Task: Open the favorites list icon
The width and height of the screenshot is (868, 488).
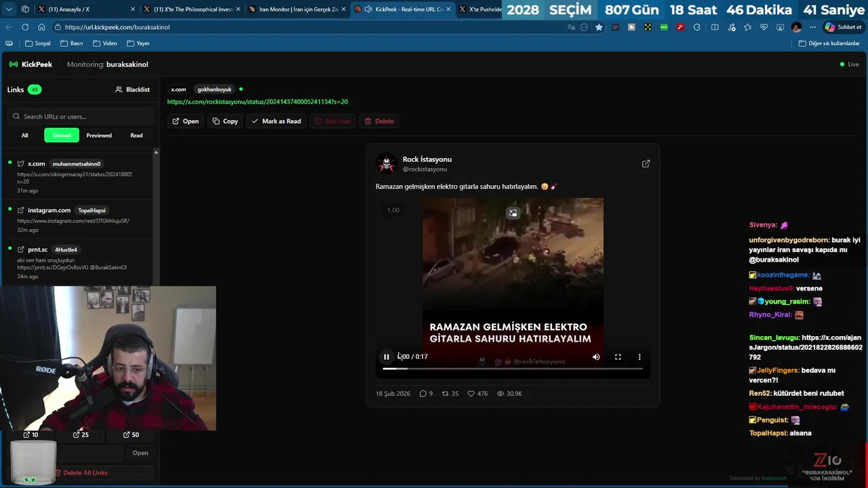Action: tap(747, 27)
